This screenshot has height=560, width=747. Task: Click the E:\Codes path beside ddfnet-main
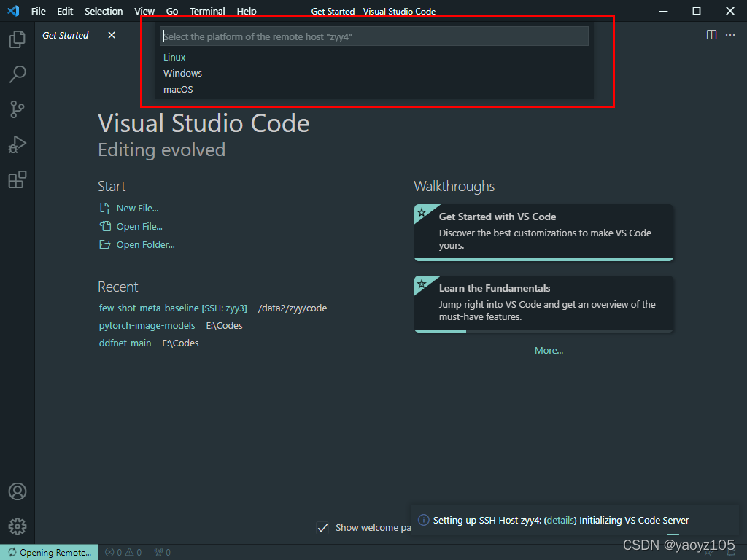coord(181,343)
